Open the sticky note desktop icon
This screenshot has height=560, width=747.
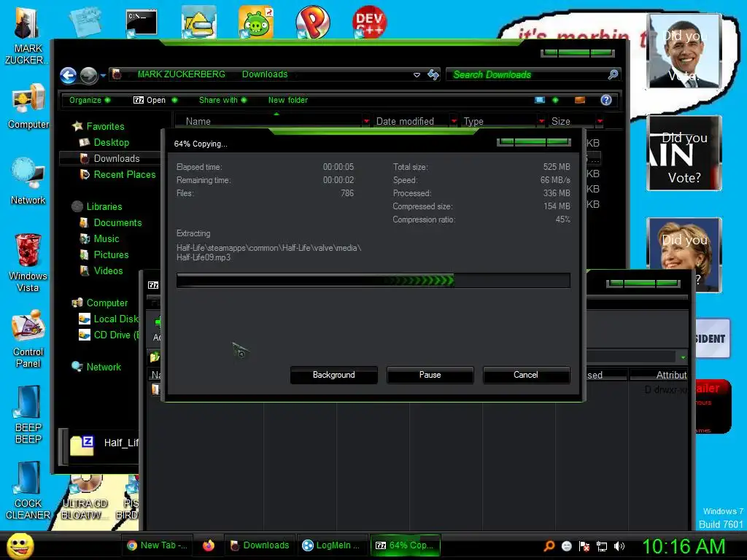85,21
